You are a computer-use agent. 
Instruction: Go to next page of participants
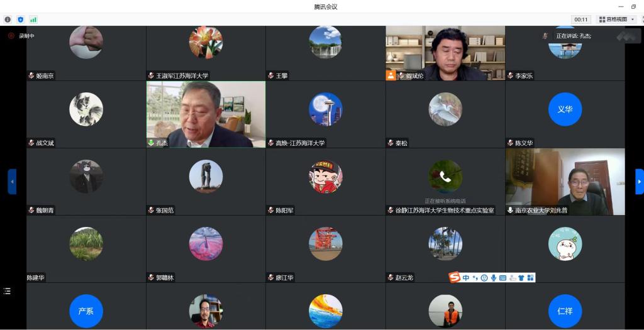click(x=640, y=182)
